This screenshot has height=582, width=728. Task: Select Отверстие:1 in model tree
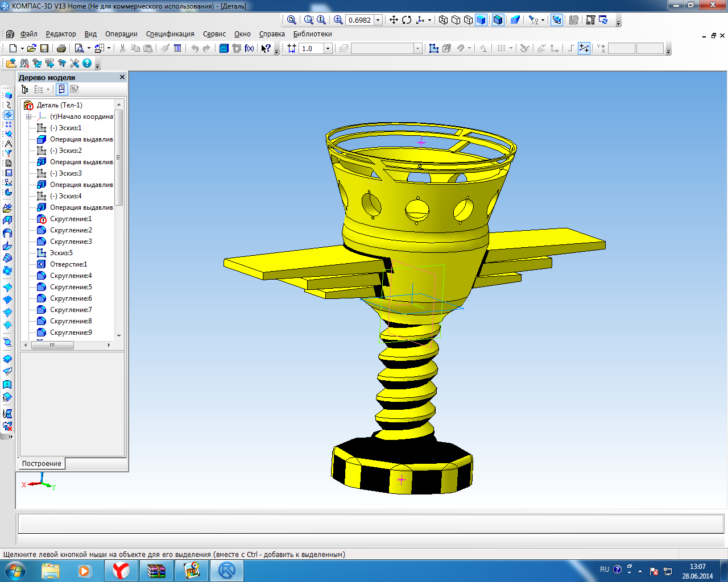tap(68, 264)
